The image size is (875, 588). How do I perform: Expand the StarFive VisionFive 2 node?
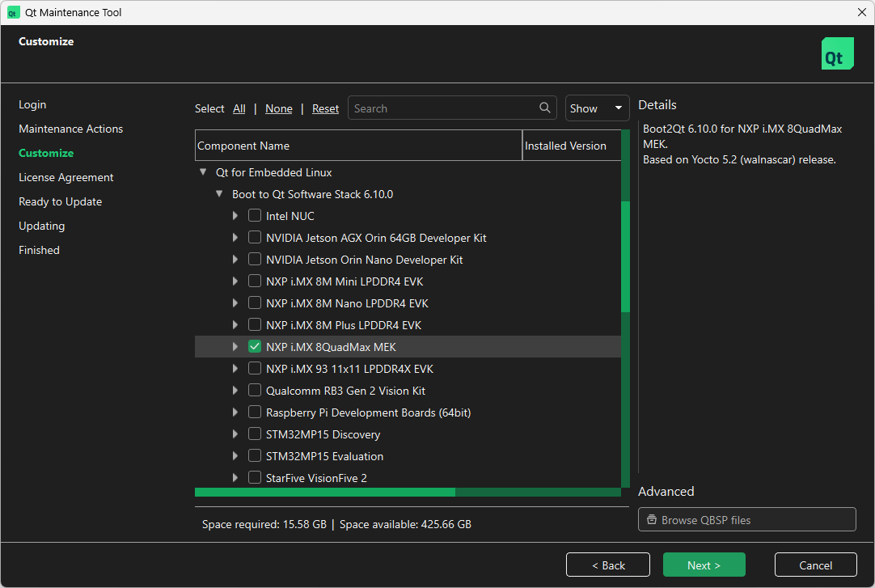235,477
